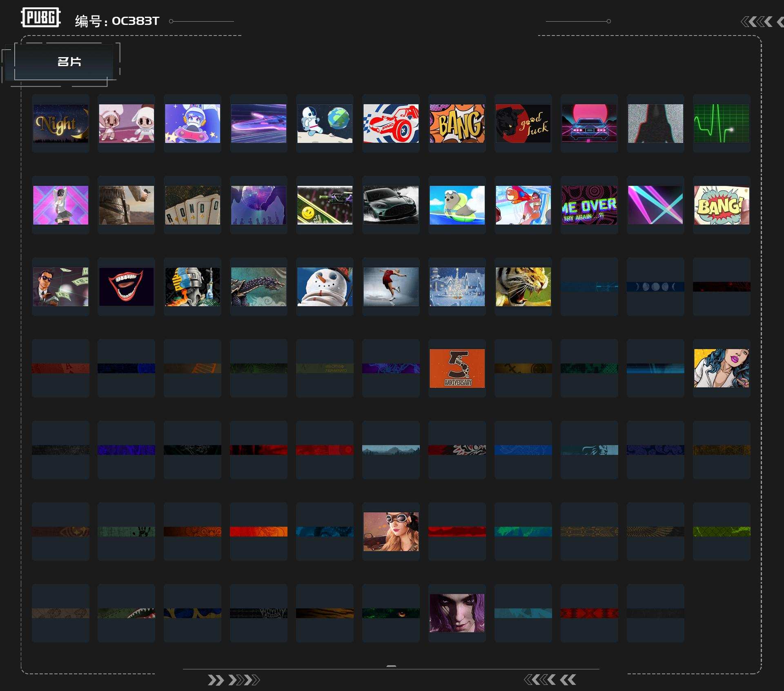This screenshot has height=691, width=784.
Task: Pick the dancing girl on pink nameplate
Action: (60, 205)
